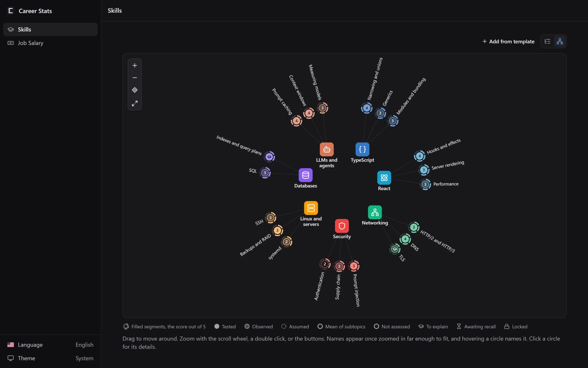Open the LLMs and agents node
The width and height of the screenshot is (588, 368).
click(x=326, y=149)
